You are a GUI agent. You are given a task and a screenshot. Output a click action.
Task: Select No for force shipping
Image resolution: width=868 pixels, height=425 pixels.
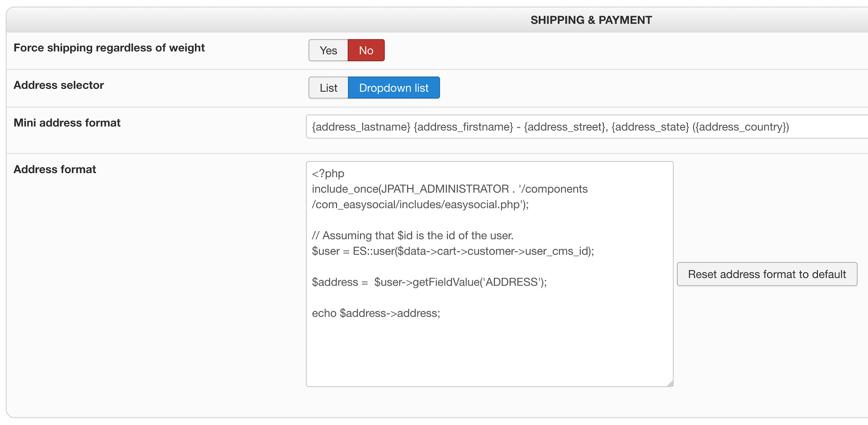click(x=366, y=51)
